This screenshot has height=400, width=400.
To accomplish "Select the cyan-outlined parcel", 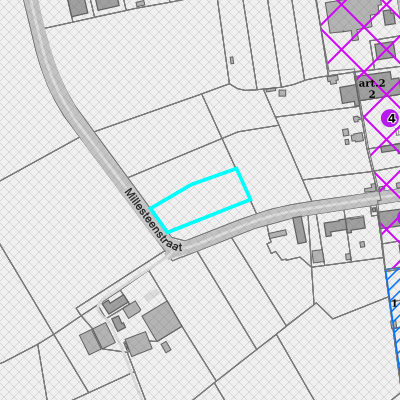I will coord(201,200).
